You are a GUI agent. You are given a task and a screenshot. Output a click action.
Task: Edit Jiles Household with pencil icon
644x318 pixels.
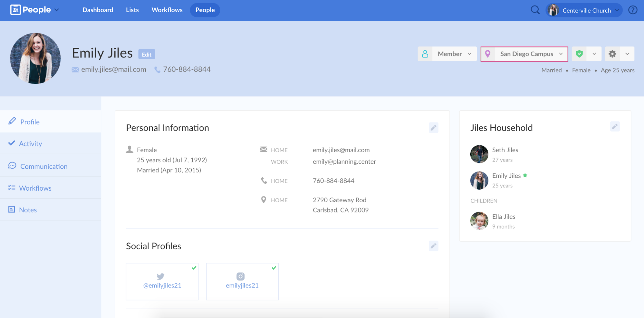click(614, 126)
